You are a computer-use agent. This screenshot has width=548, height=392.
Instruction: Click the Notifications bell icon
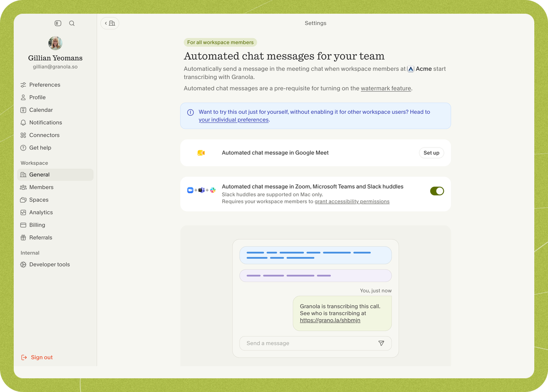23,122
